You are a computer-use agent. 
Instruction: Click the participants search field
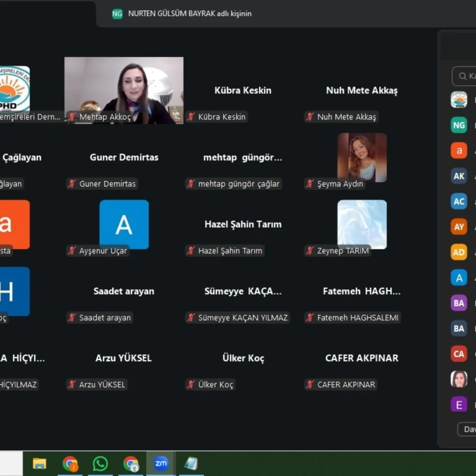pyautogui.click(x=465, y=76)
